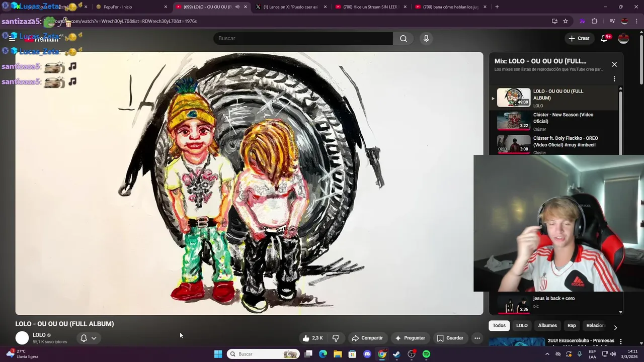Select the Rap filter chip
The image size is (644, 362).
coord(572,326)
